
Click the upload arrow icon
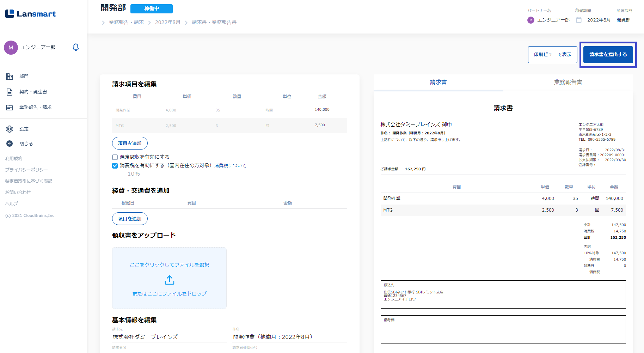tap(170, 280)
